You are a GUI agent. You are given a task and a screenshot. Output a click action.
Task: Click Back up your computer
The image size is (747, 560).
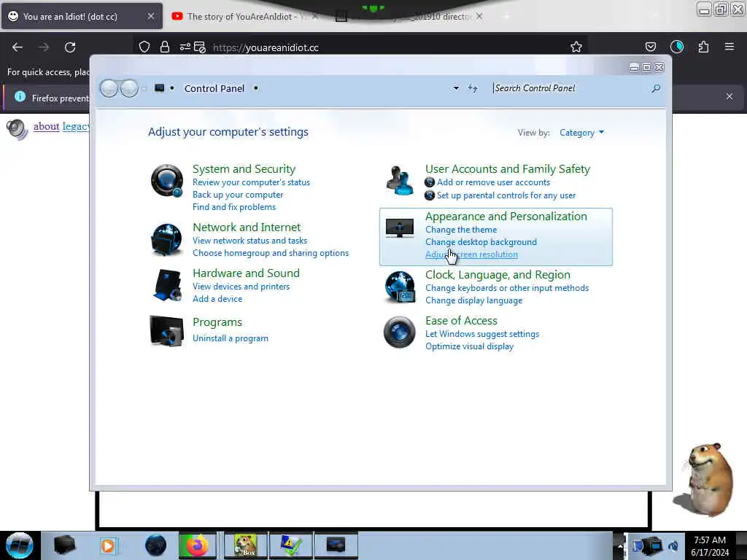tap(238, 195)
